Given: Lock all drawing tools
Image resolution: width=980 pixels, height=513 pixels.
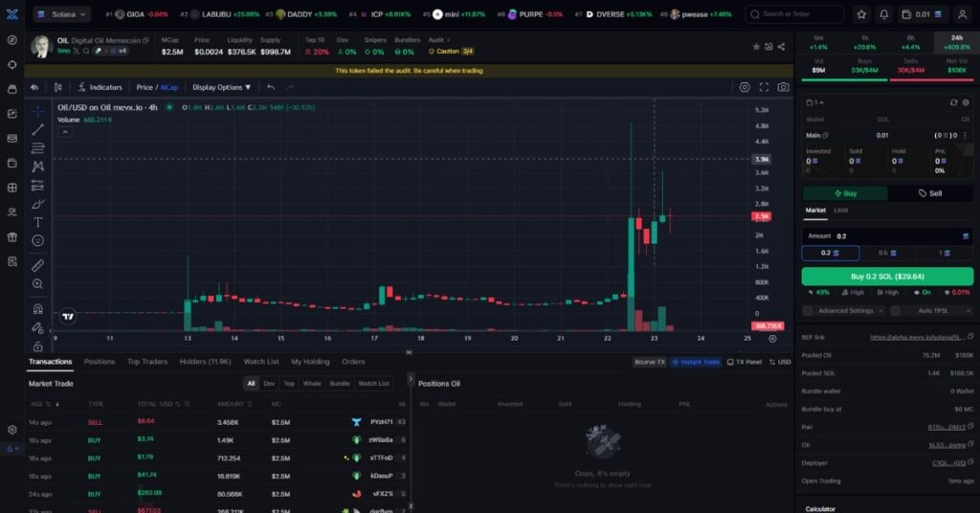Looking at the screenshot, I should click(x=38, y=346).
